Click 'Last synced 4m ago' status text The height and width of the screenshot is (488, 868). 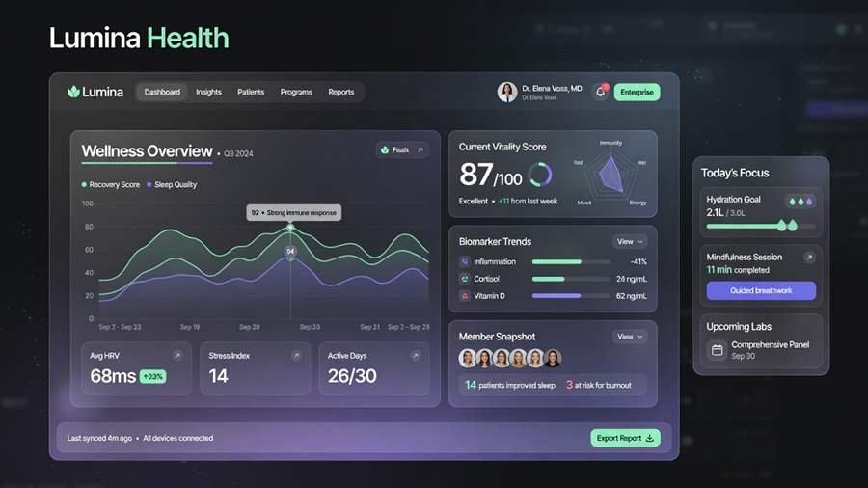pyautogui.click(x=99, y=438)
